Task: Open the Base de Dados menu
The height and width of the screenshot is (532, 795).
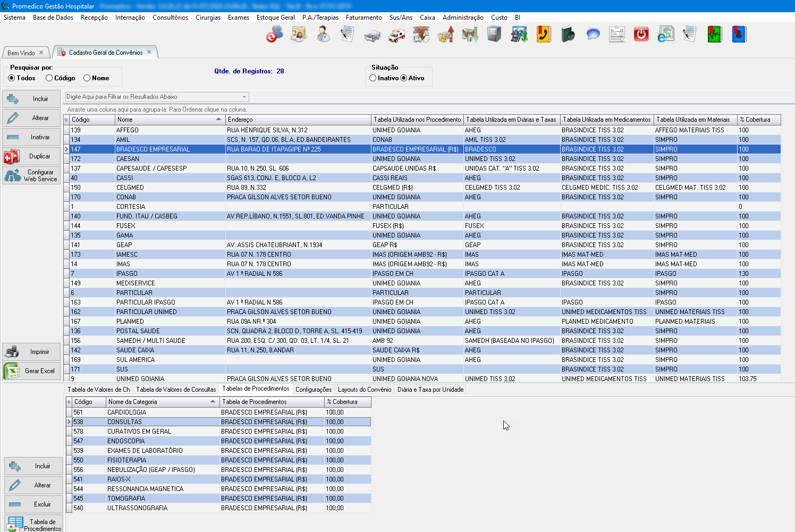Action: (53, 18)
